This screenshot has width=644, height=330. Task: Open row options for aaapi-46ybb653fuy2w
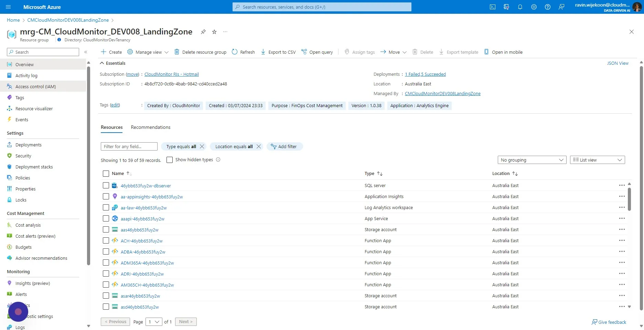[x=622, y=218]
